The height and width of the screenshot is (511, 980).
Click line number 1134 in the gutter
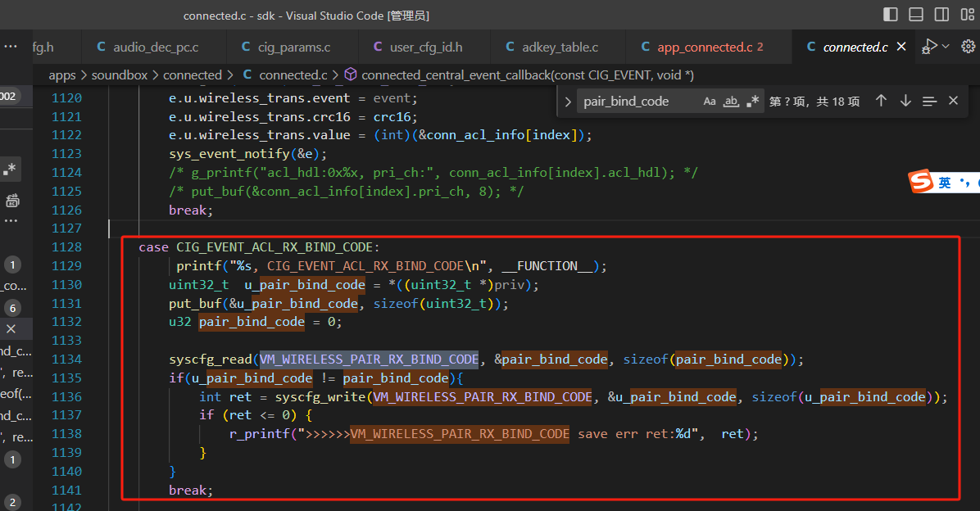[67, 360]
